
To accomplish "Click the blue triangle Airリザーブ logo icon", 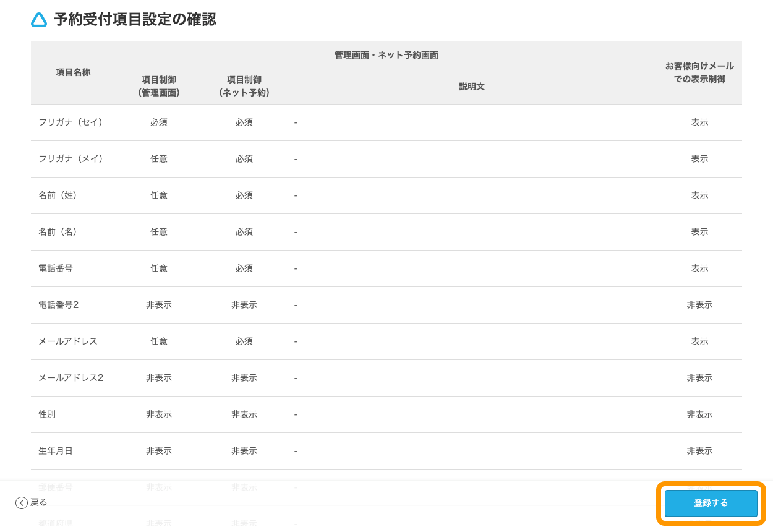I will coord(38,20).
